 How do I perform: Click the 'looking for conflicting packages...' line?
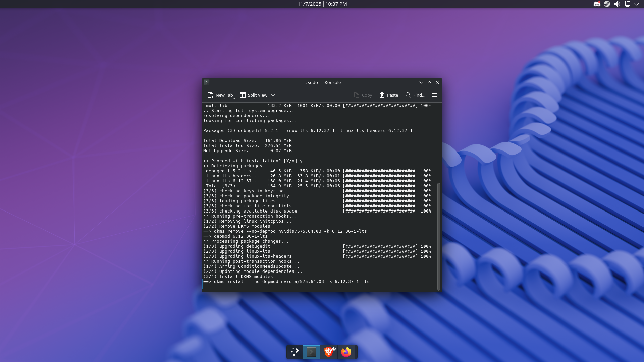(x=250, y=121)
